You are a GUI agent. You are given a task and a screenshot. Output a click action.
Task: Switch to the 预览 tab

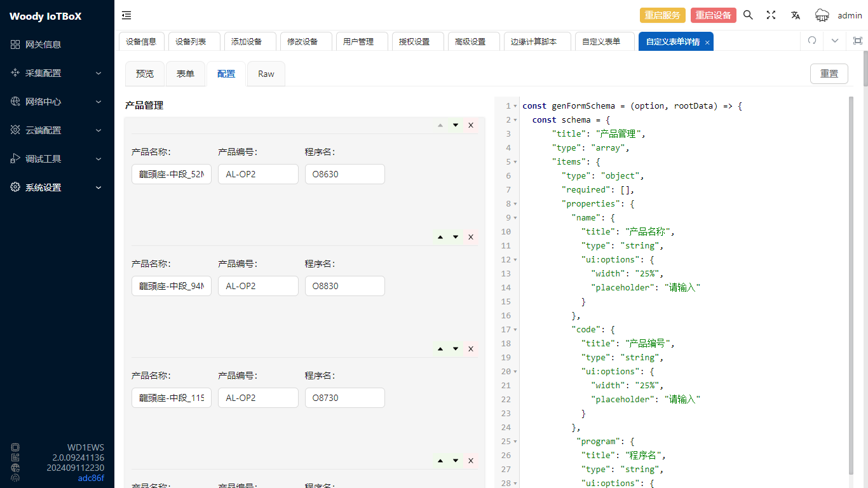pos(145,74)
